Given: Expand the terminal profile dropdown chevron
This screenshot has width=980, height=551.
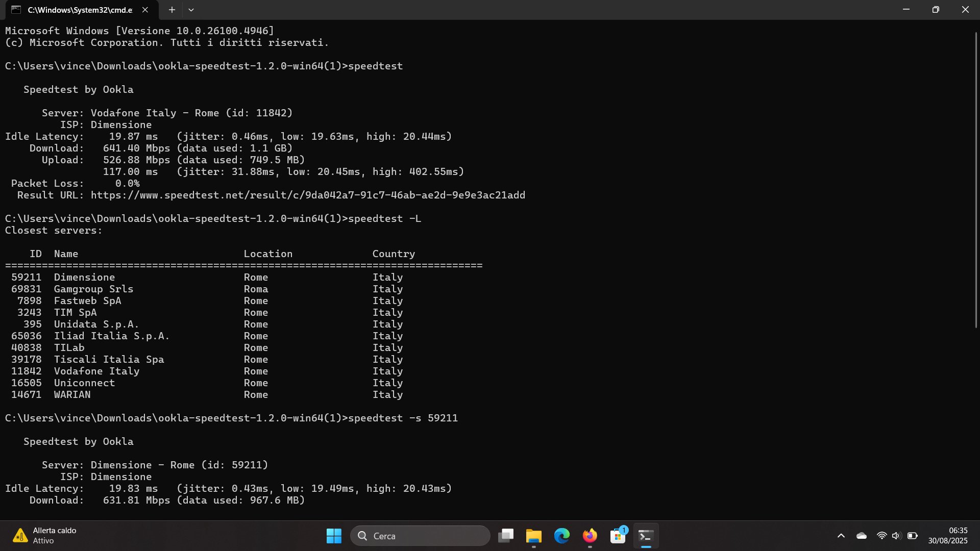Looking at the screenshot, I should (x=191, y=10).
